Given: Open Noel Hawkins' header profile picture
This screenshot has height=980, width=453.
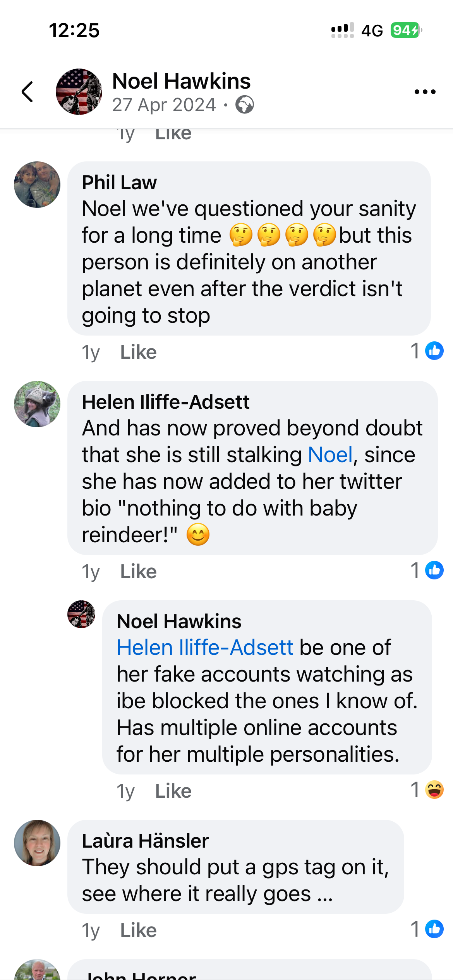Looking at the screenshot, I should coord(79,92).
